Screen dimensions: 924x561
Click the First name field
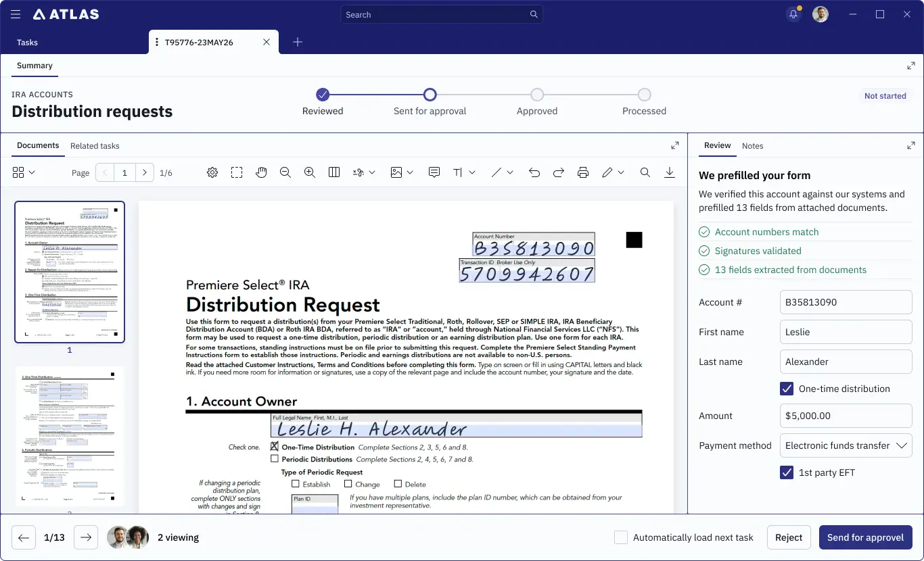point(846,332)
